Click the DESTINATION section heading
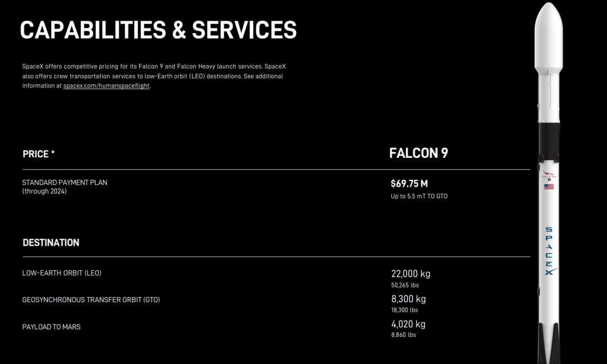 tap(51, 243)
